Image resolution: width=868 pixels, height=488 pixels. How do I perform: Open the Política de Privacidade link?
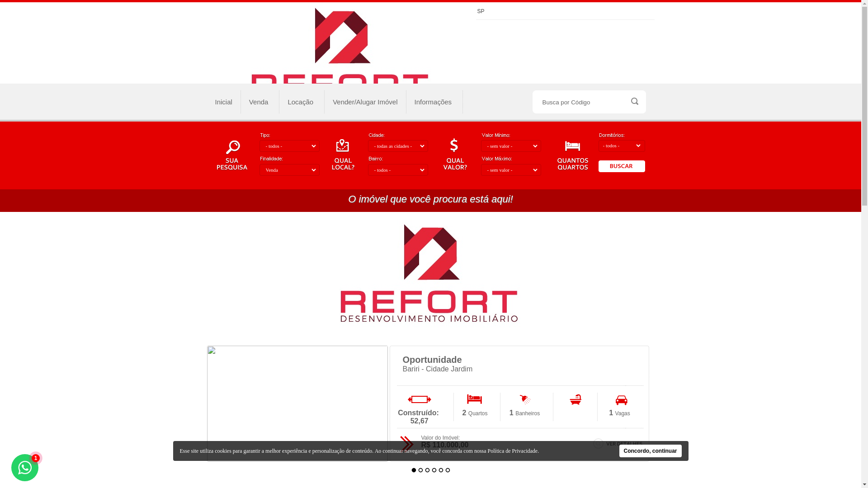[x=513, y=451]
